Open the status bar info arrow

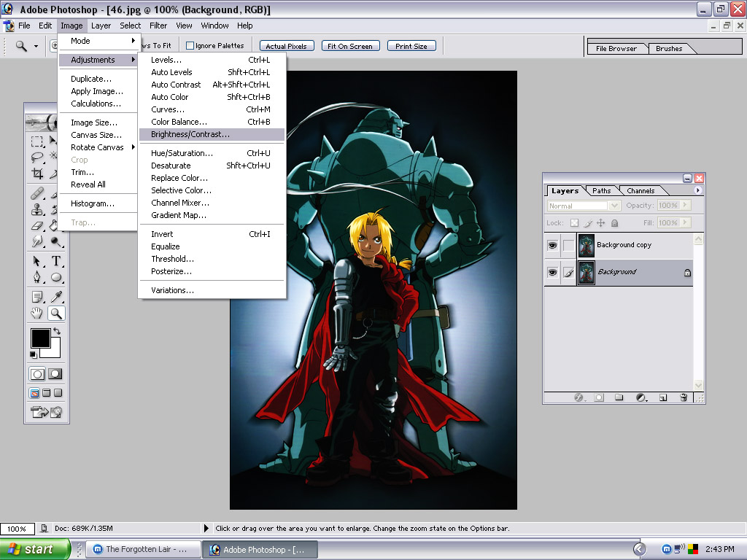(x=206, y=528)
